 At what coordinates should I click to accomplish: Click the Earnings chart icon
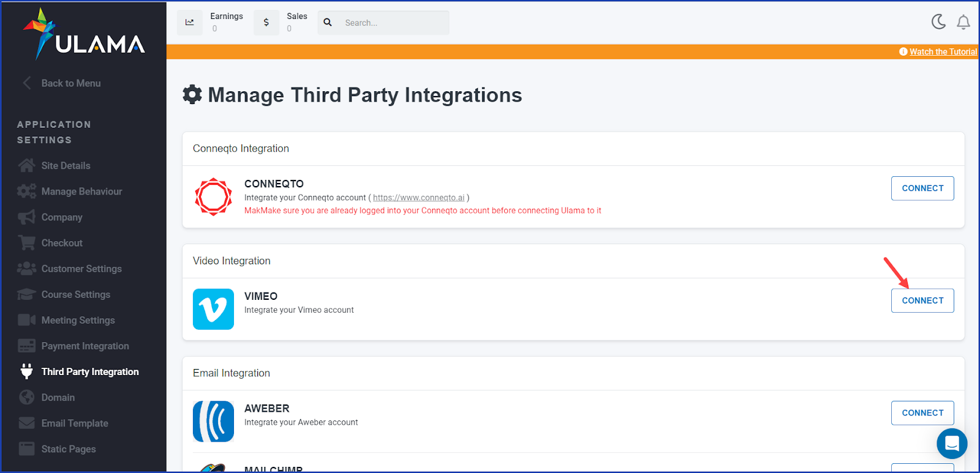click(x=190, y=23)
